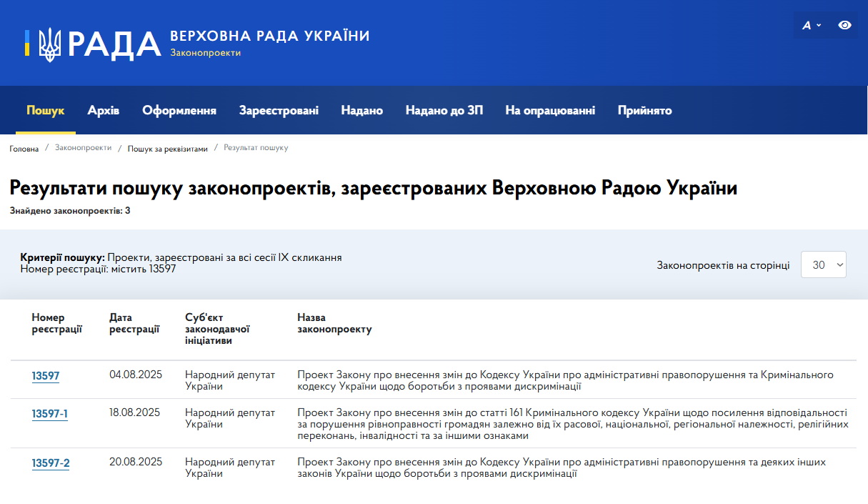Open bill number 13597-2
The width and height of the screenshot is (868, 504).
[51, 463]
